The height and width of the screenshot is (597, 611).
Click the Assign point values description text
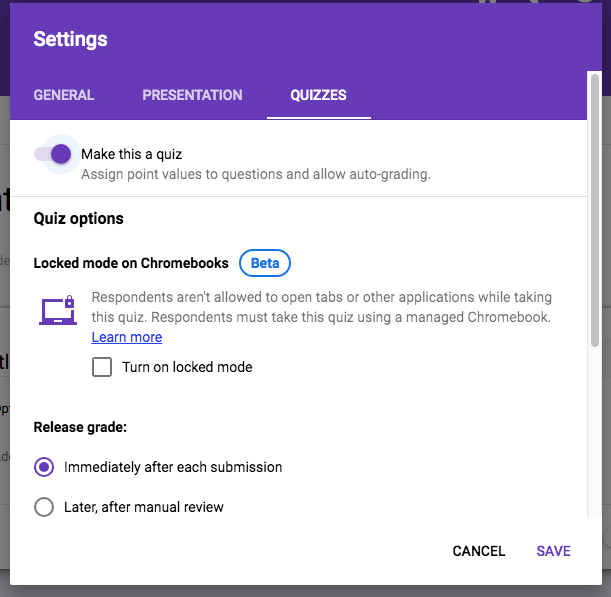click(255, 174)
